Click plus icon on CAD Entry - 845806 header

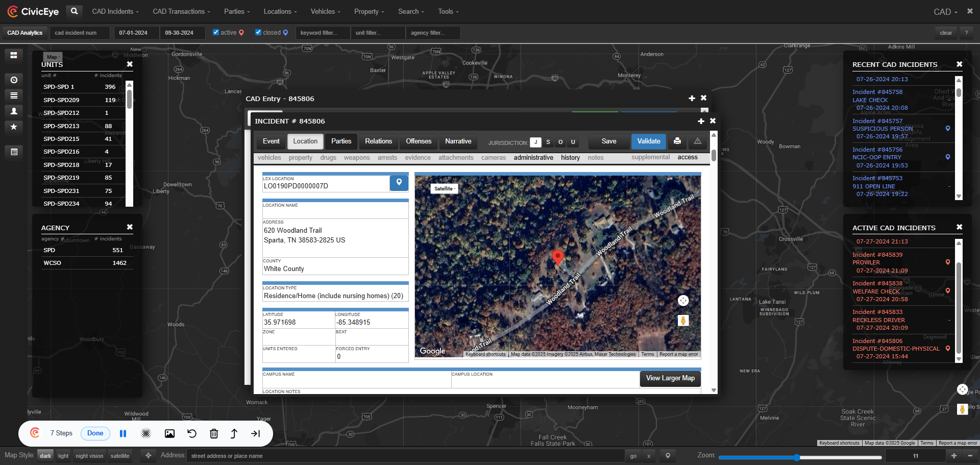692,98
